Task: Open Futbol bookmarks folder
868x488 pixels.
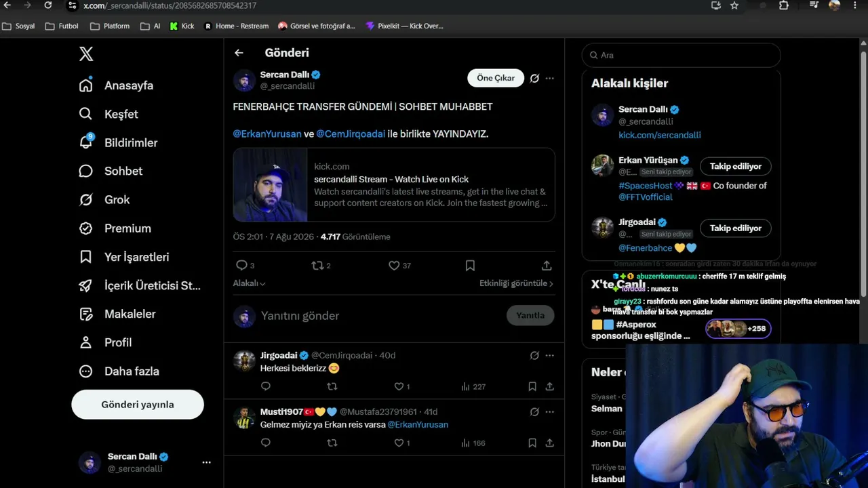Action: pyautogui.click(x=62, y=26)
